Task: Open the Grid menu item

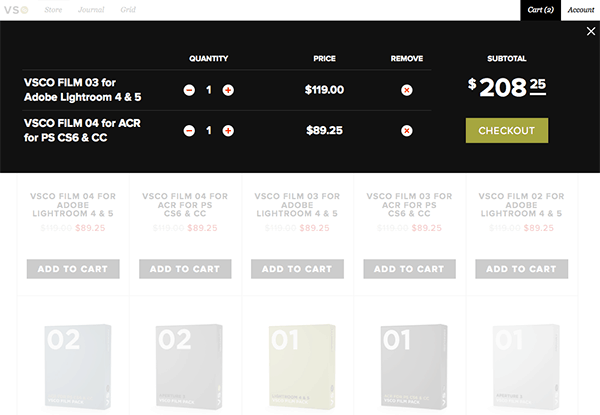Action: [x=128, y=10]
